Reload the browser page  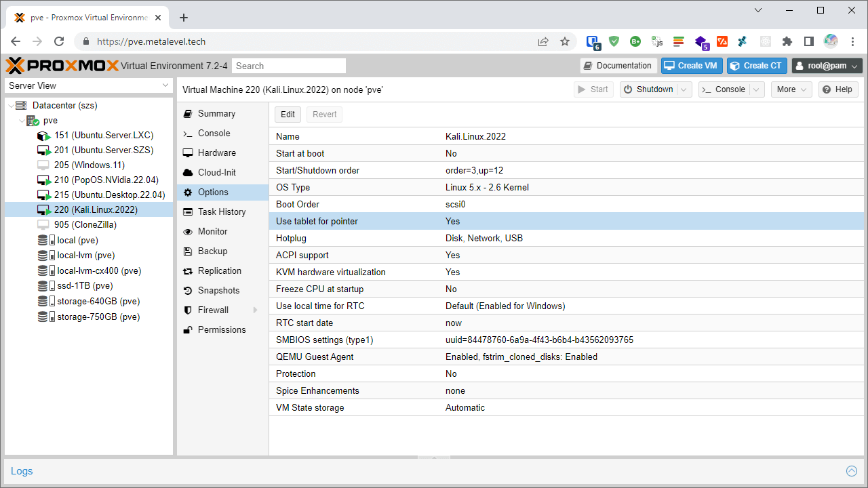pos(59,41)
